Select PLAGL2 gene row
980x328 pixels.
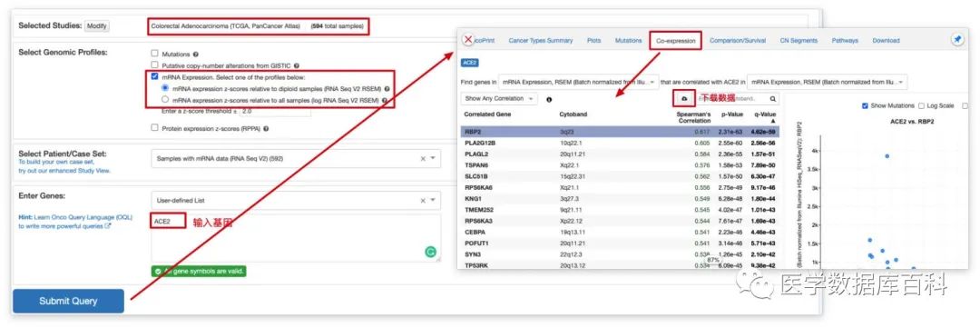[620, 154]
